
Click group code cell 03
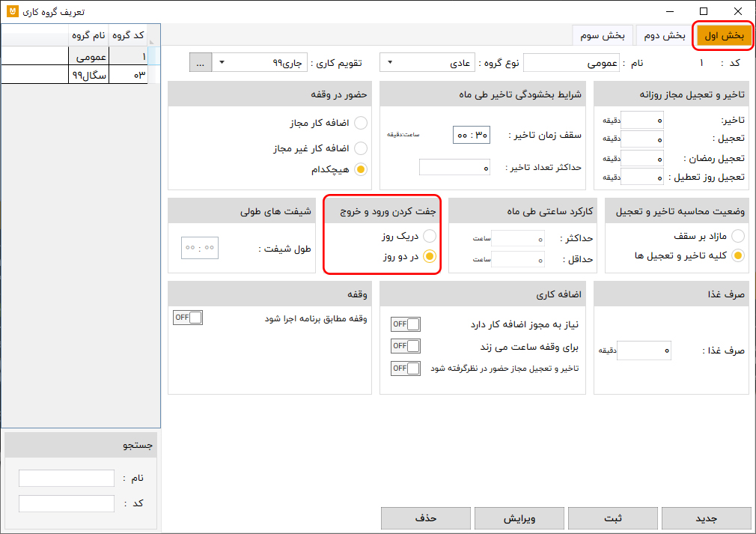pyautogui.click(x=128, y=74)
